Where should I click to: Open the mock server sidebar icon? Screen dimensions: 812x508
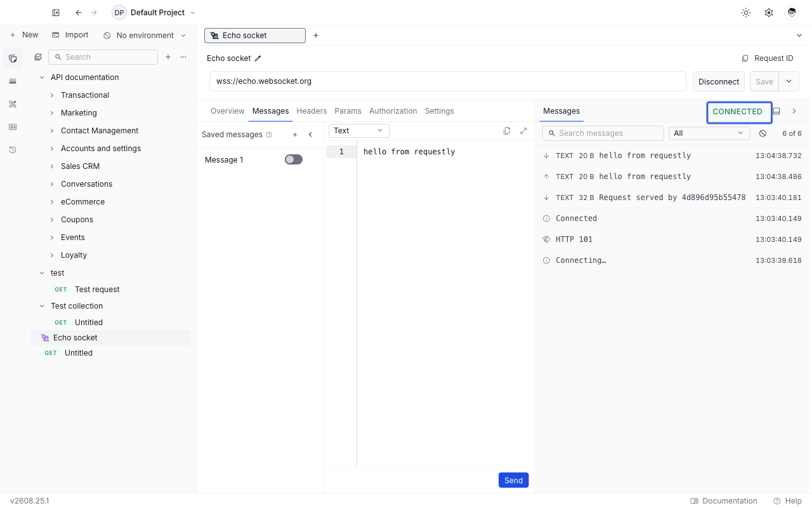tap(13, 127)
